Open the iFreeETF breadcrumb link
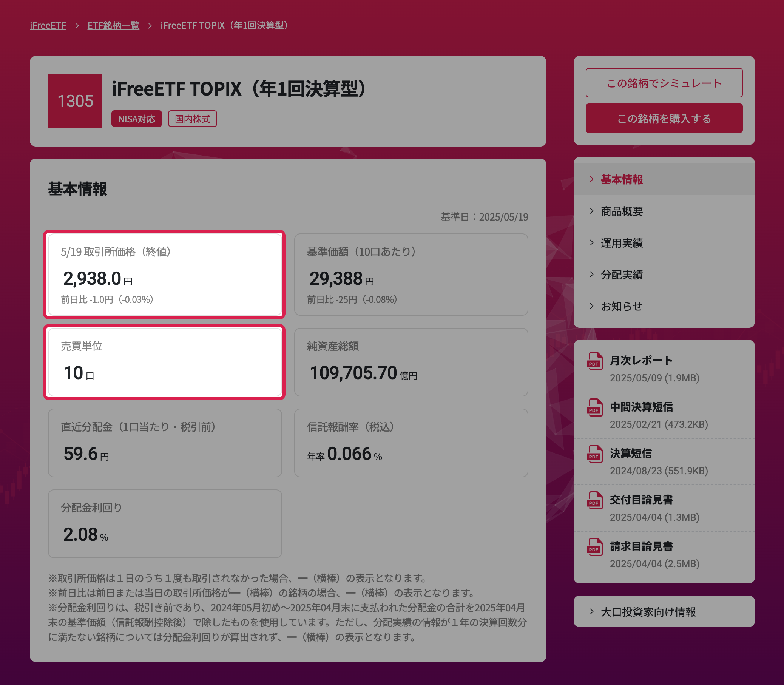Screen dimensions: 784x685 [48, 26]
